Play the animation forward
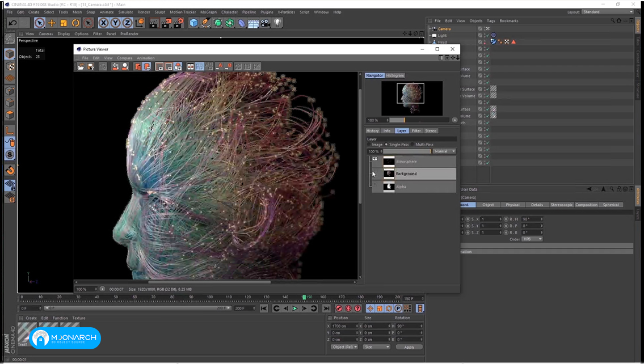This screenshot has width=644, height=364. point(295,308)
